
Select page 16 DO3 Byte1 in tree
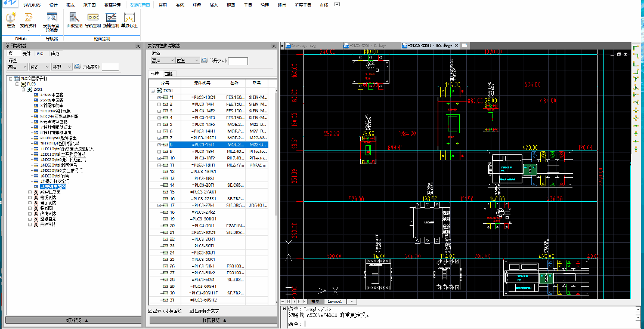pyautogui.click(x=55, y=175)
